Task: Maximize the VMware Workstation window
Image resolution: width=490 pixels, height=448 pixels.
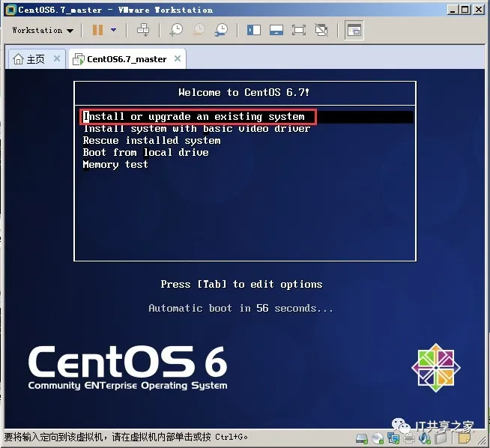Action: coord(465,10)
